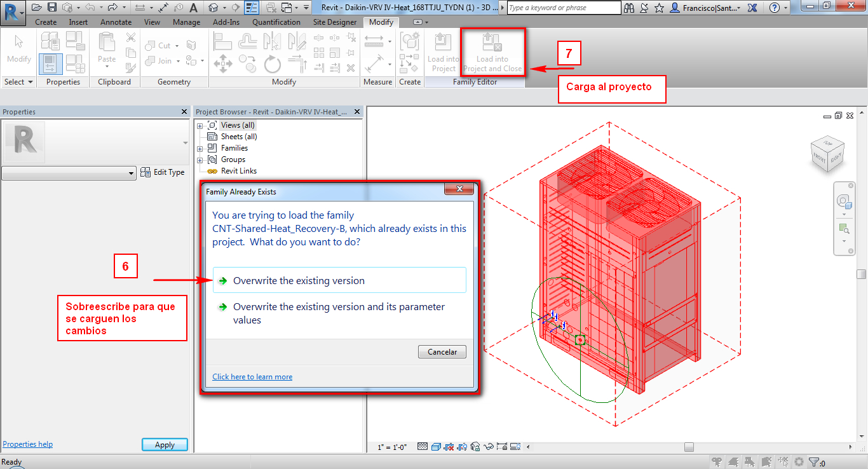Activate the Text tool on Quick Access Toolbar
The height and width of the screenshot is (469, 868).
coord(193,7)
